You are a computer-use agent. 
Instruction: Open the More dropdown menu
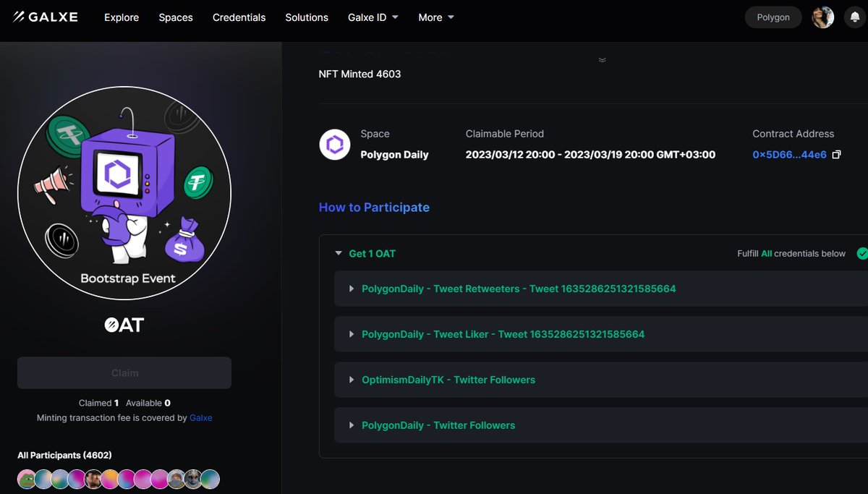[x=436, y=17]
